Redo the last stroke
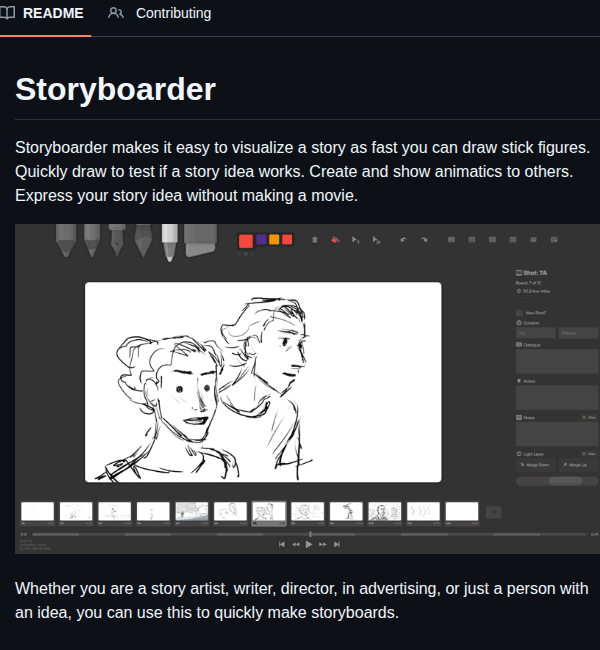 [424, 240]
